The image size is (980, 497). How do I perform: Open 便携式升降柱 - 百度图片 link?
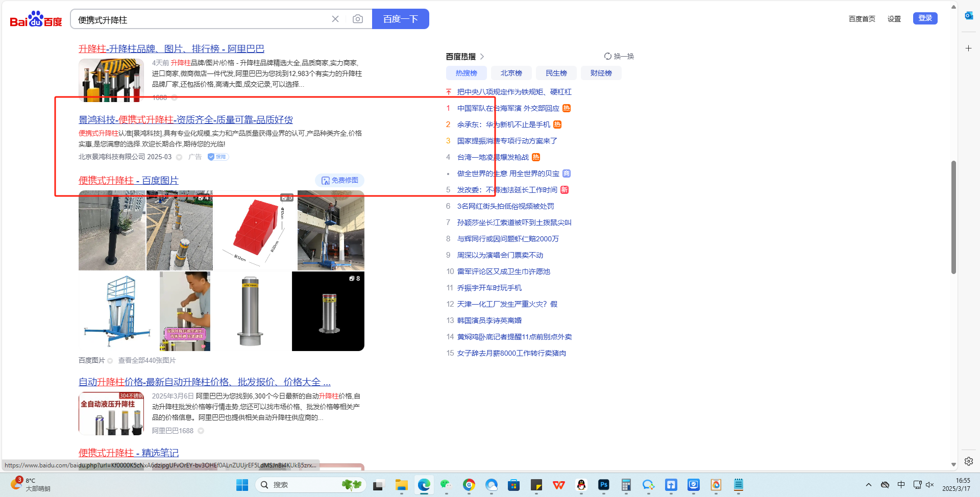(x=129, y=180)
